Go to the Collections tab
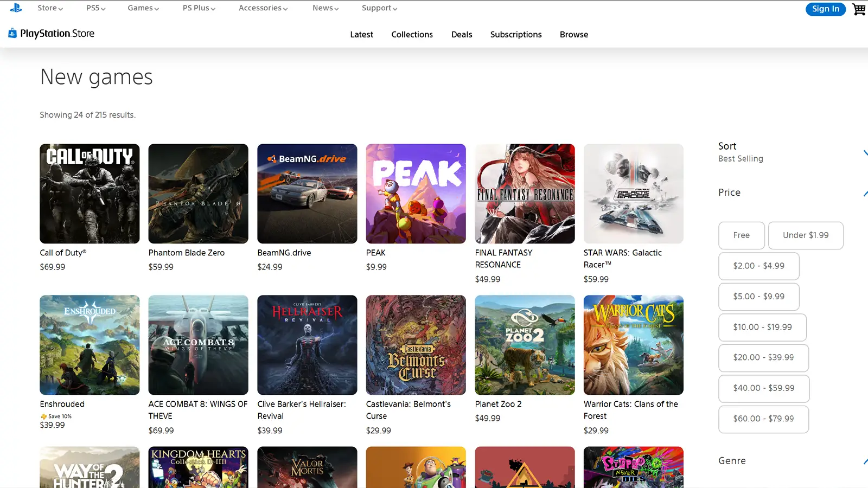The height and width of the screenshot is (488, 868). tap(412, 35)
